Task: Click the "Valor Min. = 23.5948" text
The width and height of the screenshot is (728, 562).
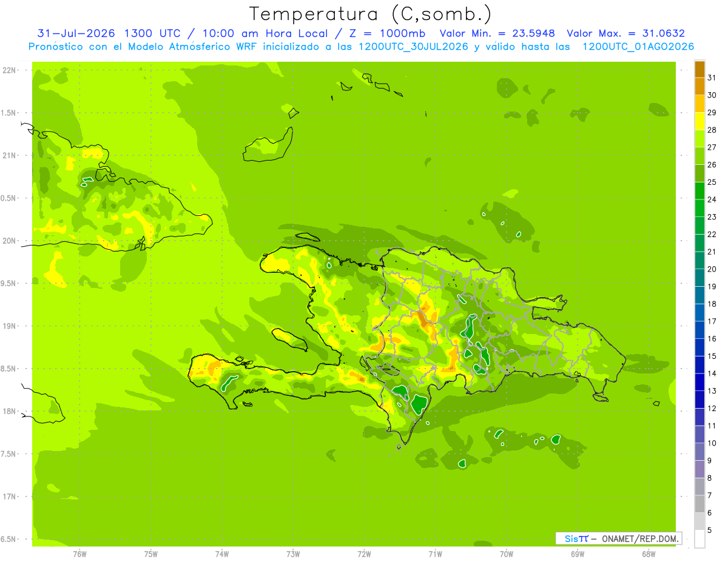Action: coord(497,33)
